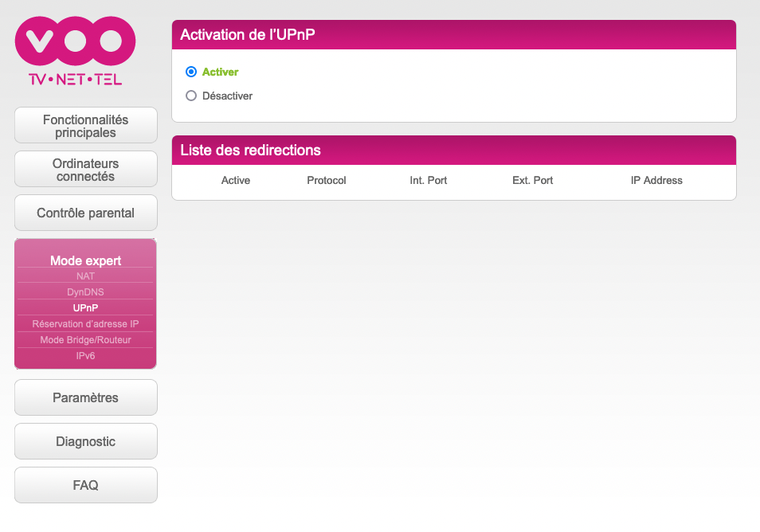Image resolution: width=760 pixels, height=532 pixels.
Task: Open the IPv6 submenu item
Action: coord(85,356)
